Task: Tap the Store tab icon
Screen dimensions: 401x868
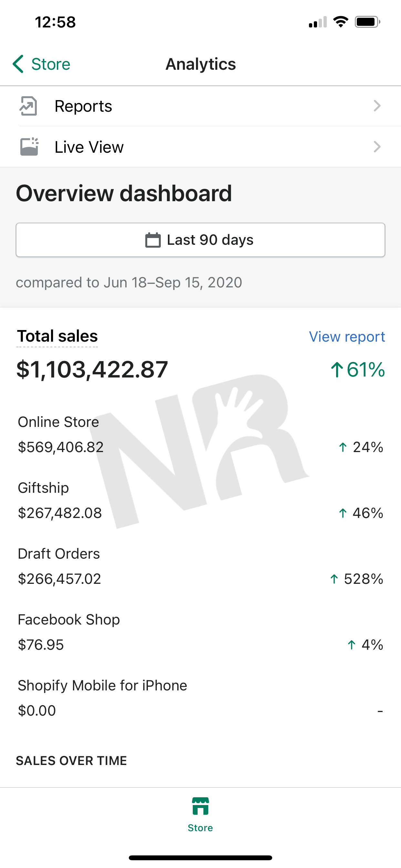Action: [x=200, y=806]
